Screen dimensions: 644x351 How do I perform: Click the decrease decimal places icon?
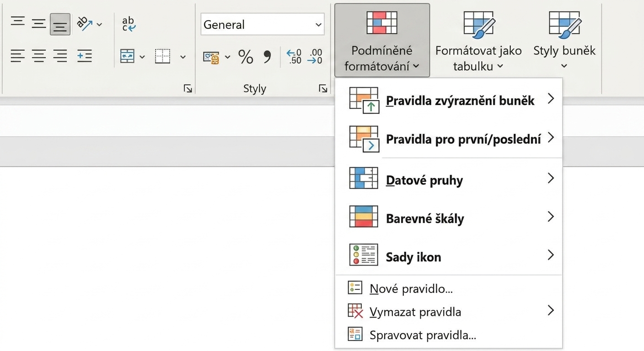(x=315, y=57)
